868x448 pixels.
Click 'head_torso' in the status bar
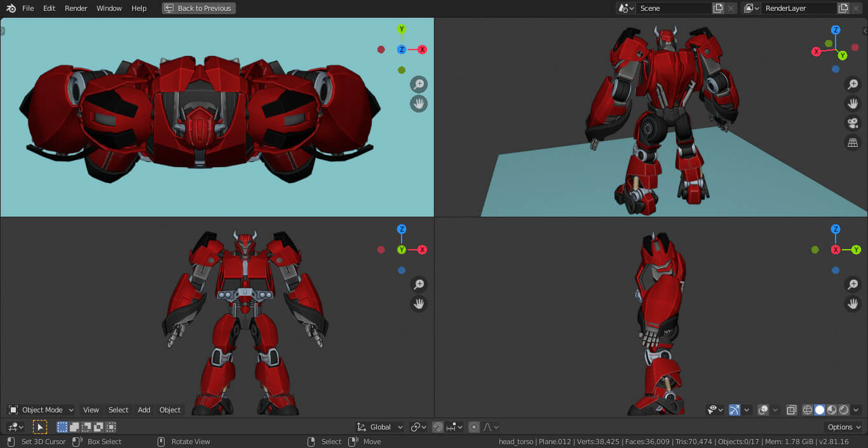click(516, 442)
